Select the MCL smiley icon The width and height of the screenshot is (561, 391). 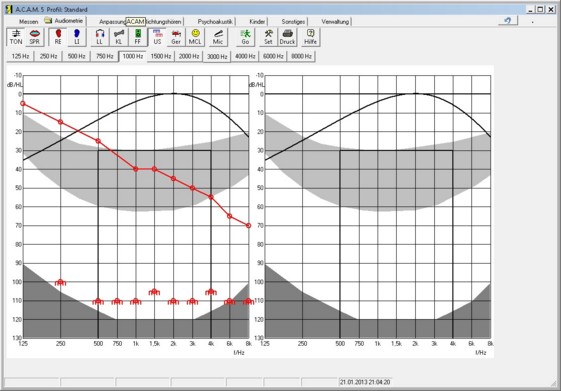click(195, 37)
